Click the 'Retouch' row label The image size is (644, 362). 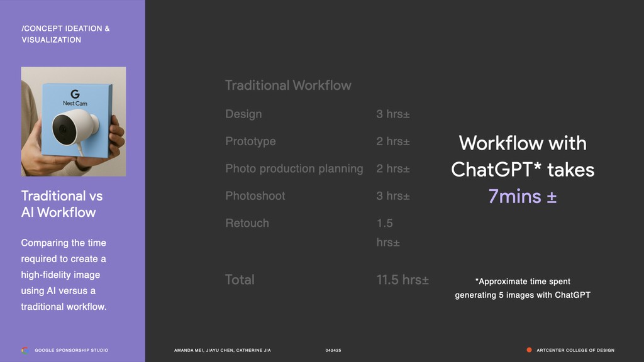tap(247, 223)
